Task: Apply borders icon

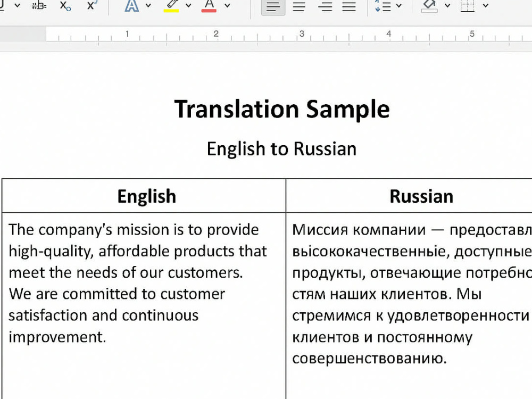Action: 468,6
